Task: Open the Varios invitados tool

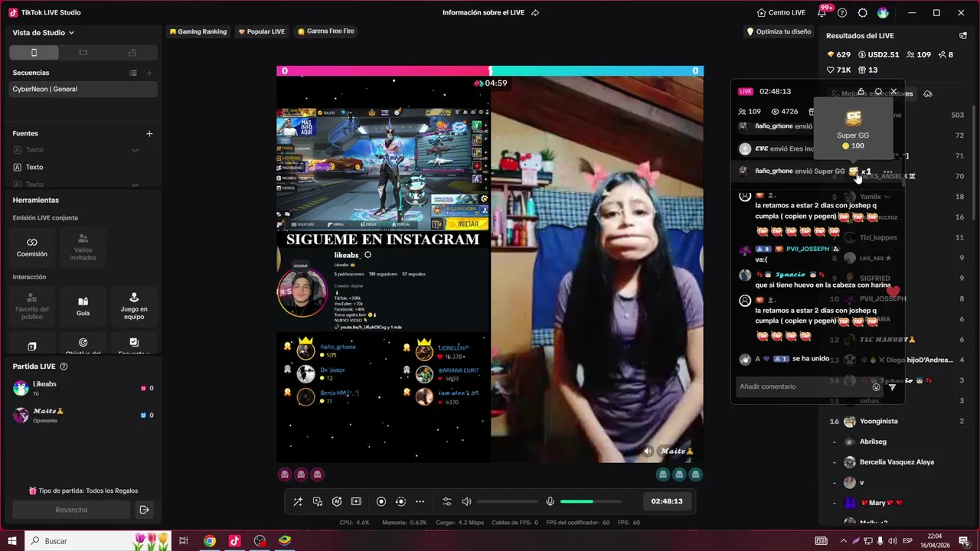Action: pos(83,246)
